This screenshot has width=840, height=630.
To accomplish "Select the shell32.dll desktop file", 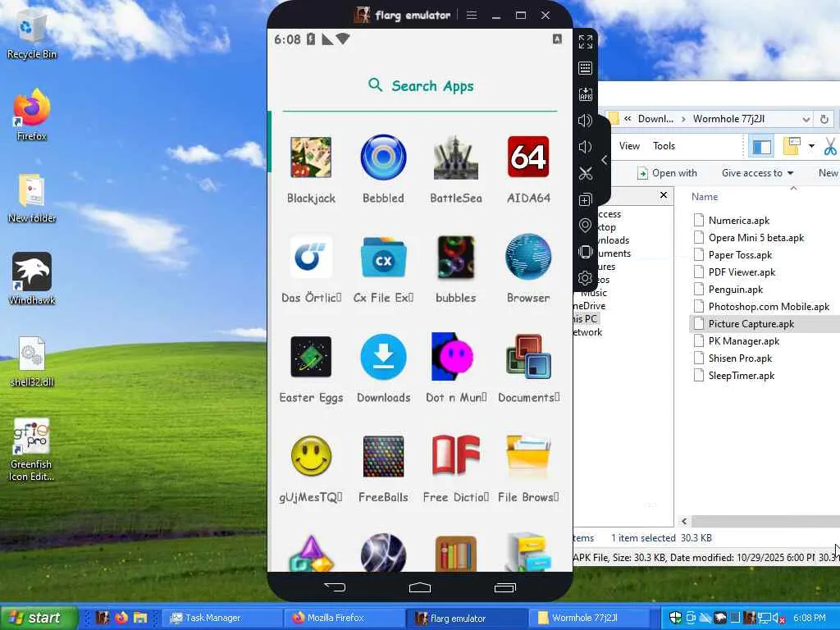I will click(x=32, y=362).
